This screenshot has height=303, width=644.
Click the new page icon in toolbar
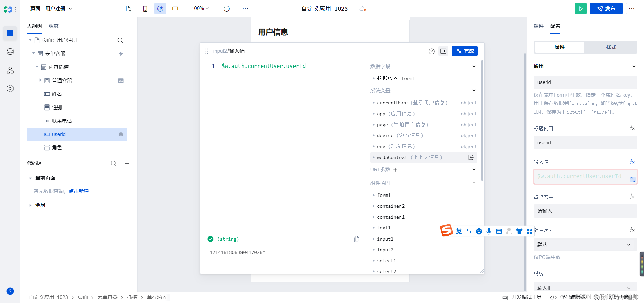pyautogui.click(x=128, y=9)
